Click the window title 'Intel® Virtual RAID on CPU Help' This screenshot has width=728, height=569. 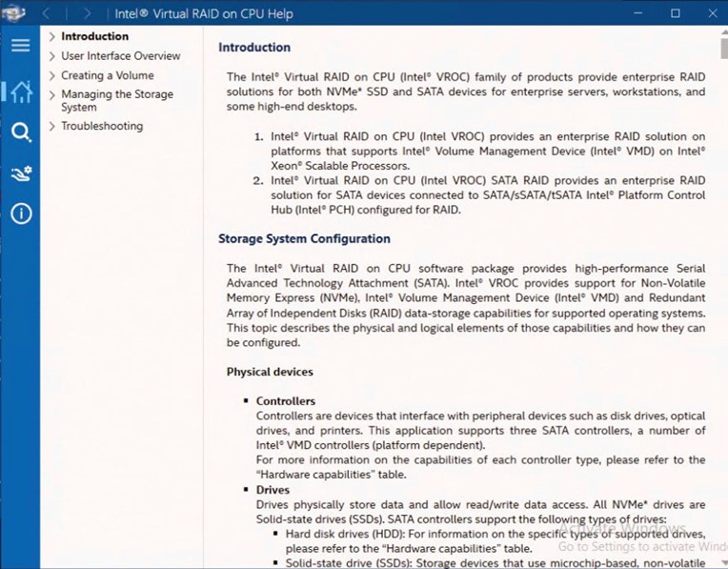[204, 13]
